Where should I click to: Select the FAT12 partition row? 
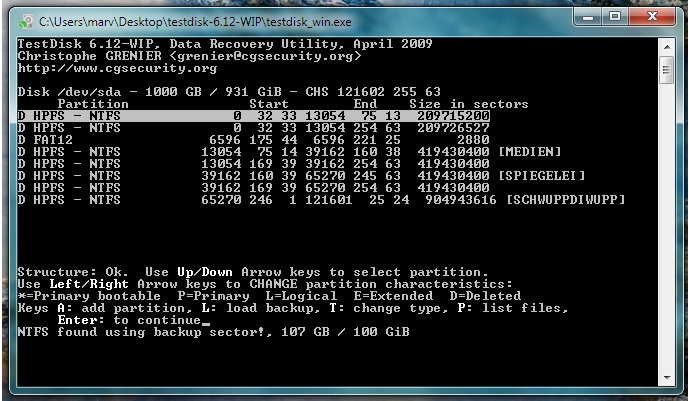[x=254, y=140]
